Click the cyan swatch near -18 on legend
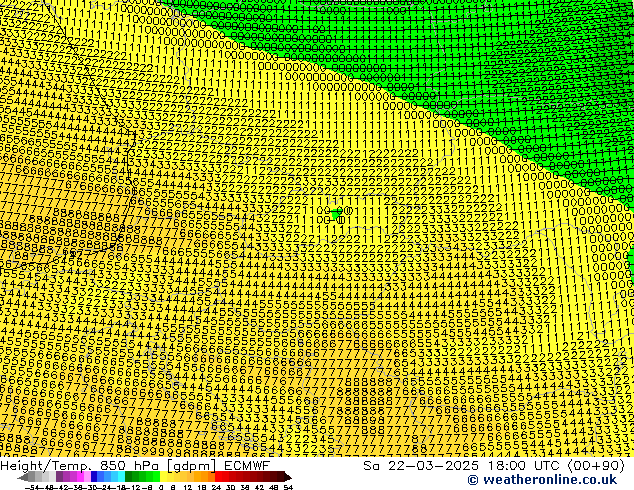 tap(121, 477)
